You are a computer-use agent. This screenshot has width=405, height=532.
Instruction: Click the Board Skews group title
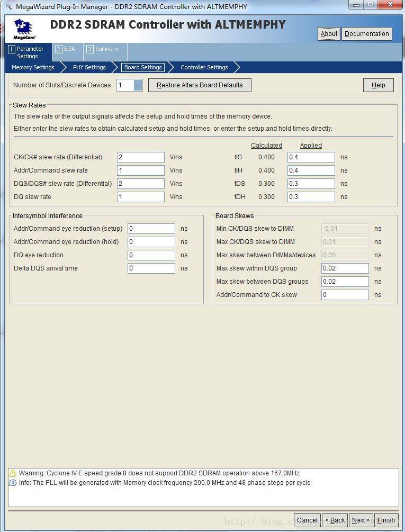click(x=235, y=216)
